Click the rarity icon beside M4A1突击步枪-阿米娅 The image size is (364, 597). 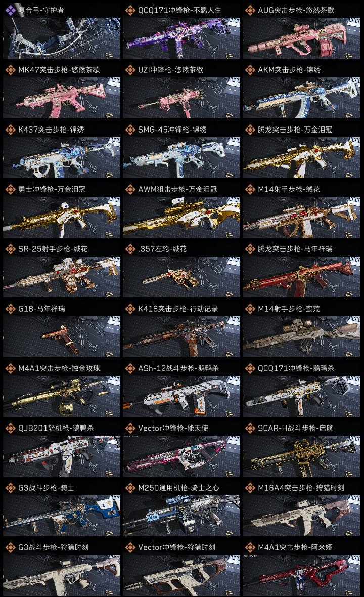click(x=250, y=547)
